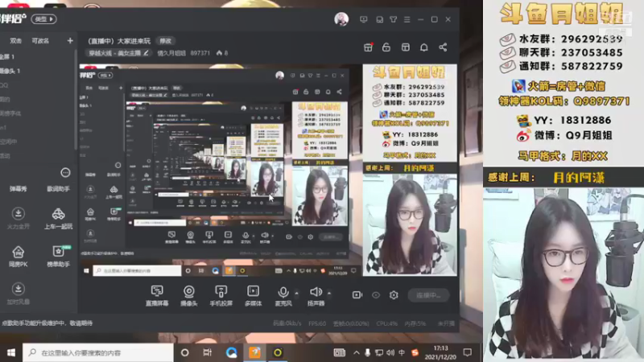The image size is (644, 362).
Task: Open Cortana circle on taskbar
Action: pos(185,352)
